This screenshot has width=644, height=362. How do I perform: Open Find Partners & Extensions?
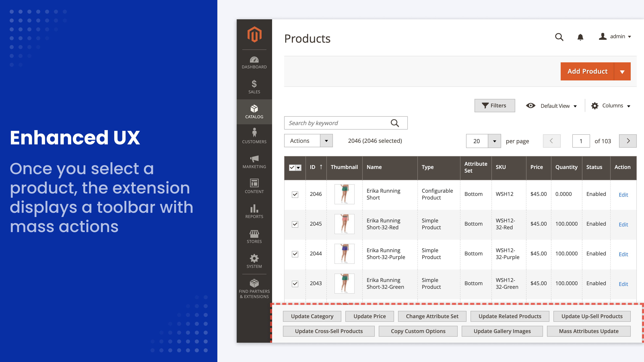[254, 289]
